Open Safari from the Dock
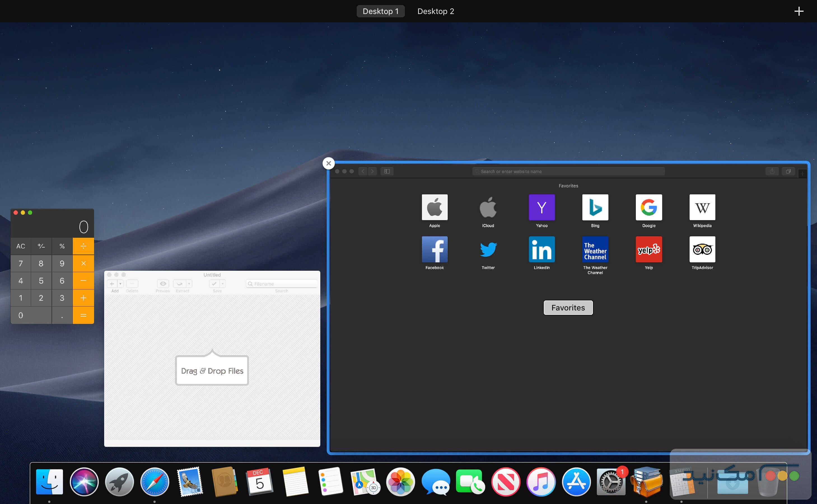This screenshot has height=504, width=817. click(155, 482)
